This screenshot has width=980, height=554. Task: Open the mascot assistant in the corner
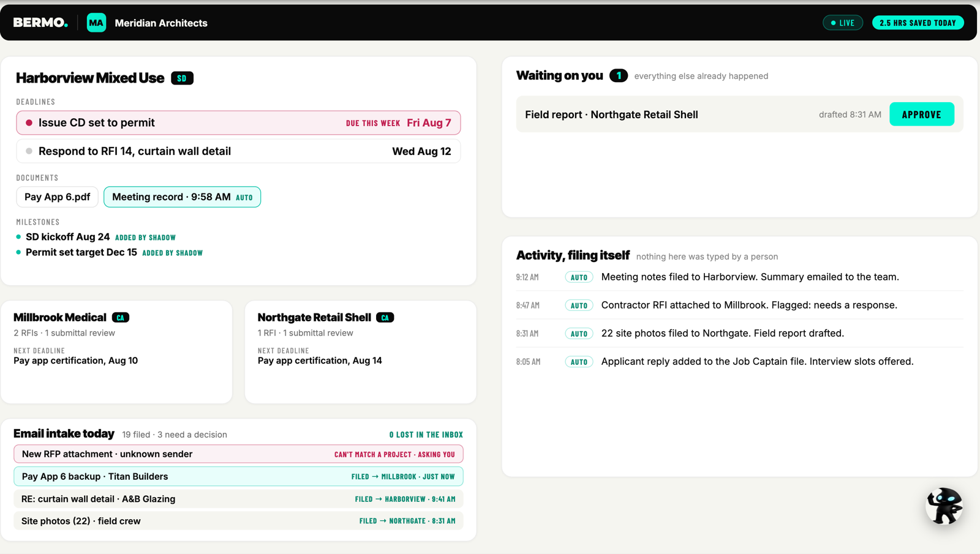944,506
